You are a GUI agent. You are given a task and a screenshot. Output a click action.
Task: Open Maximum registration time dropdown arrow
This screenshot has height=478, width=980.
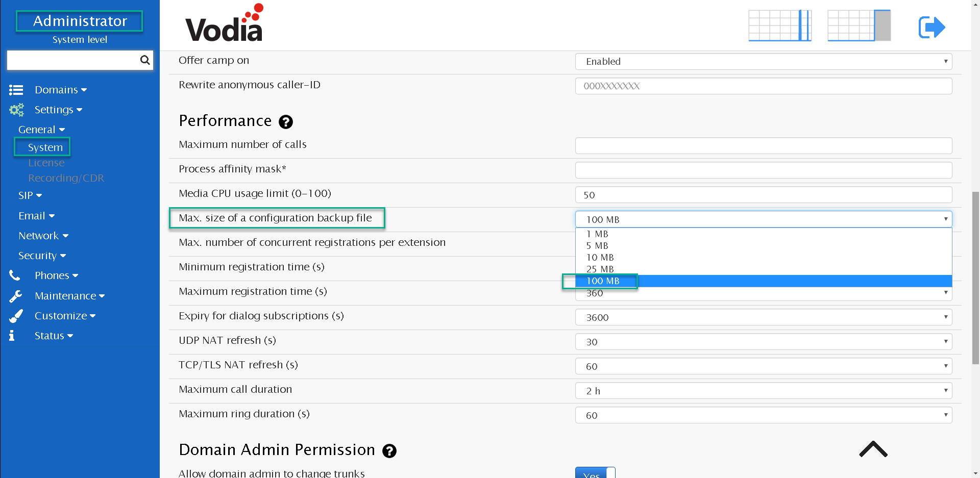pos(946,293)
